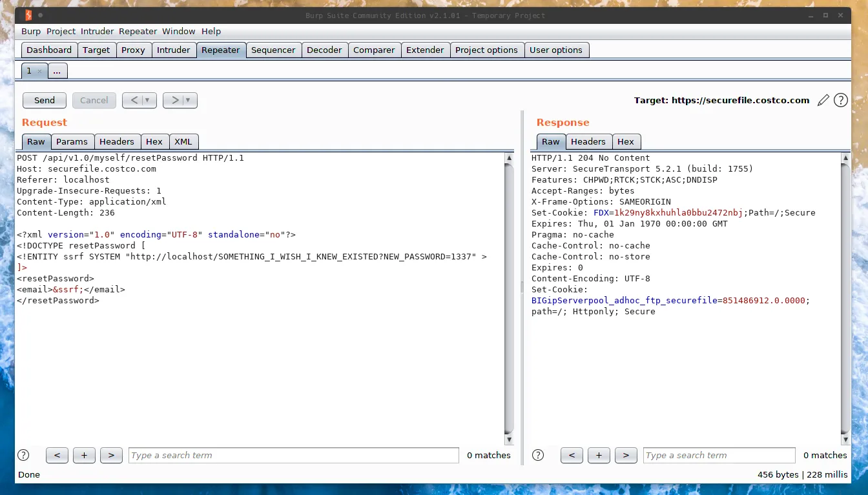Click response pane scrollbar up arrow

tap(846, 158)
